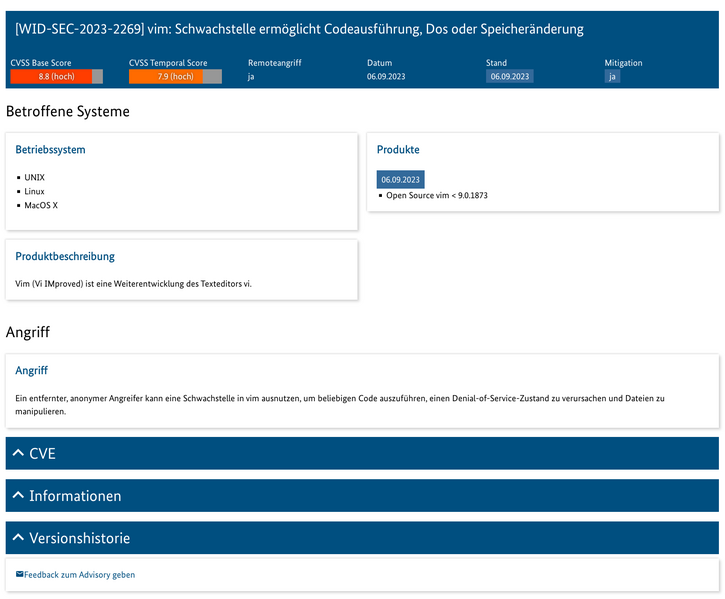Screen dimensions: 725x599
Task: Click the WID-SEC-2023-2269 advisory title
Action: (300, 29)
